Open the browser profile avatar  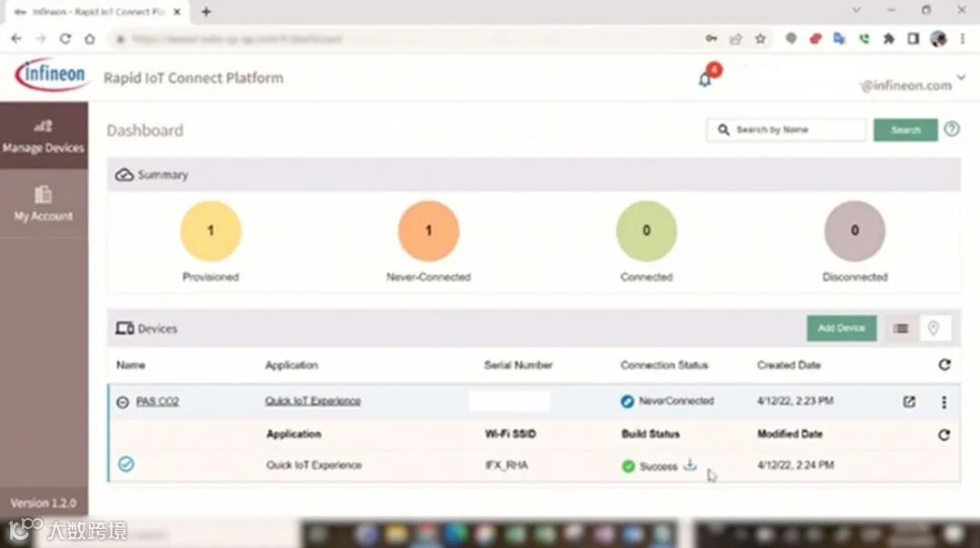[x=938, y=39]
